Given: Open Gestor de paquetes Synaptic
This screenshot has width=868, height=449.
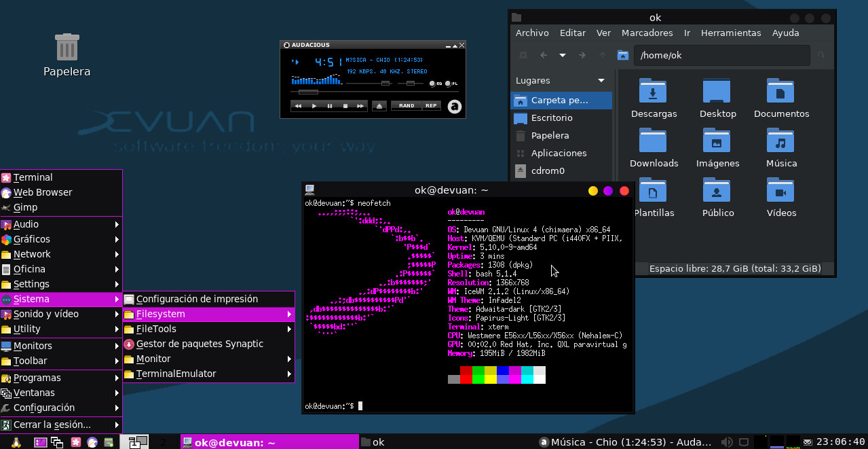Looking at the screenshot, I should click(208, 344).
